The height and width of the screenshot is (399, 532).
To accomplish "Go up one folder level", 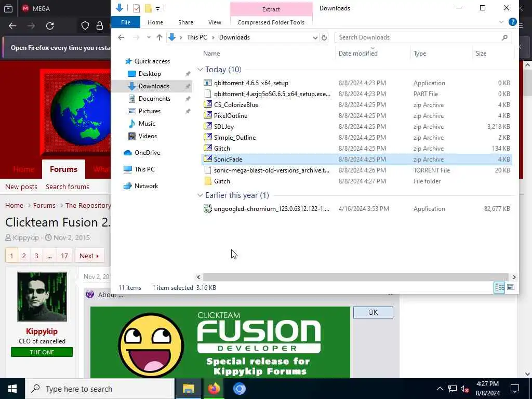I will pyautogui.click(x=159, y=37).
